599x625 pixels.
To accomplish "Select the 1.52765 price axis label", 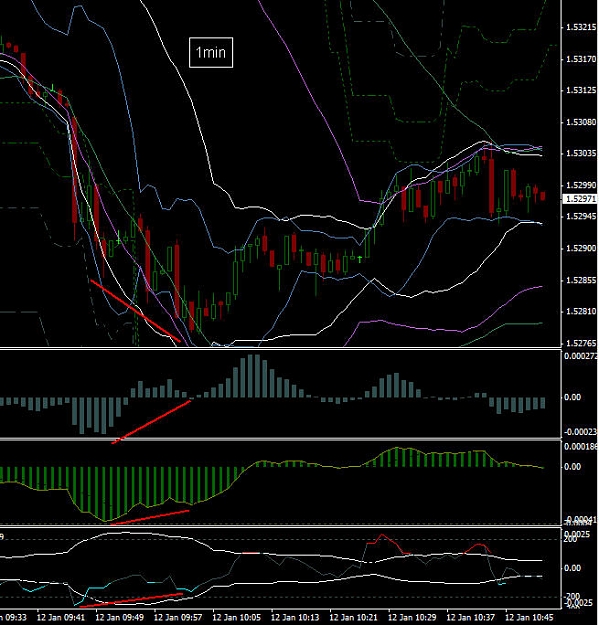I will pyautogui.click(x=581, y=343).
